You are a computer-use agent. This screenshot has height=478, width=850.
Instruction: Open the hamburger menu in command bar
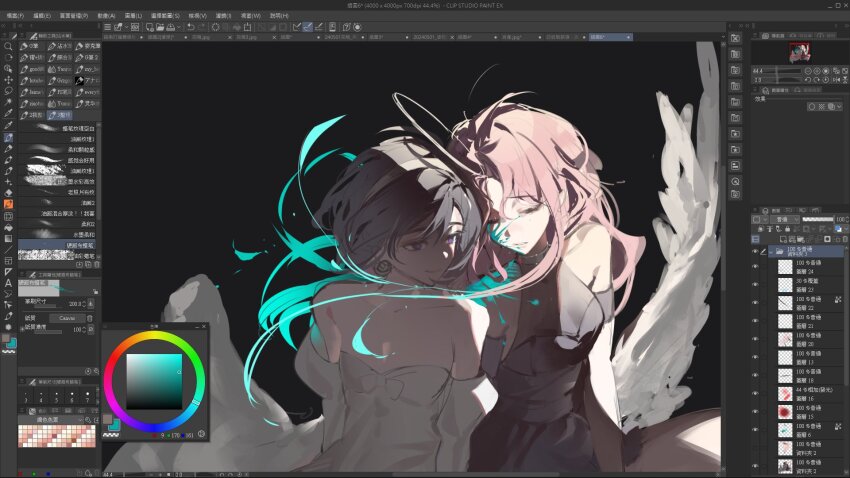coord(107,27)
